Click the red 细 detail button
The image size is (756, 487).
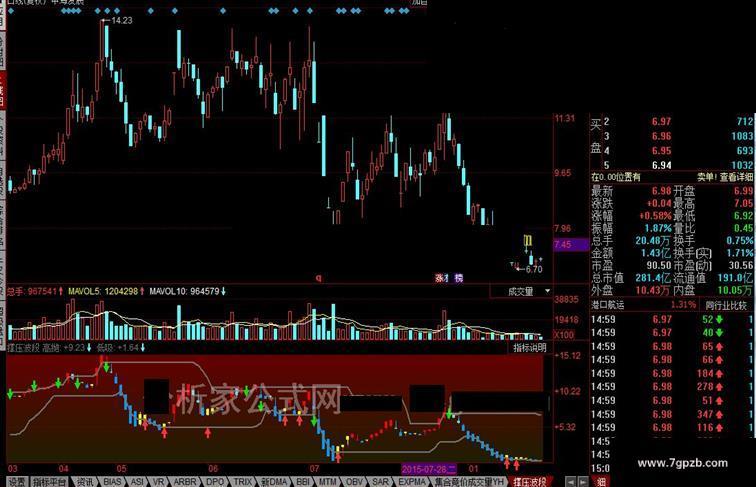point(601,482)
